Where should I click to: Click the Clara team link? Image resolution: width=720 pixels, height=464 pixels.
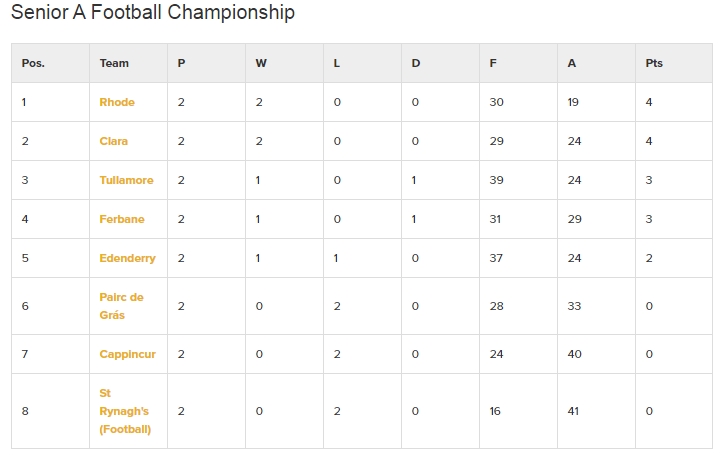point(114,141)
